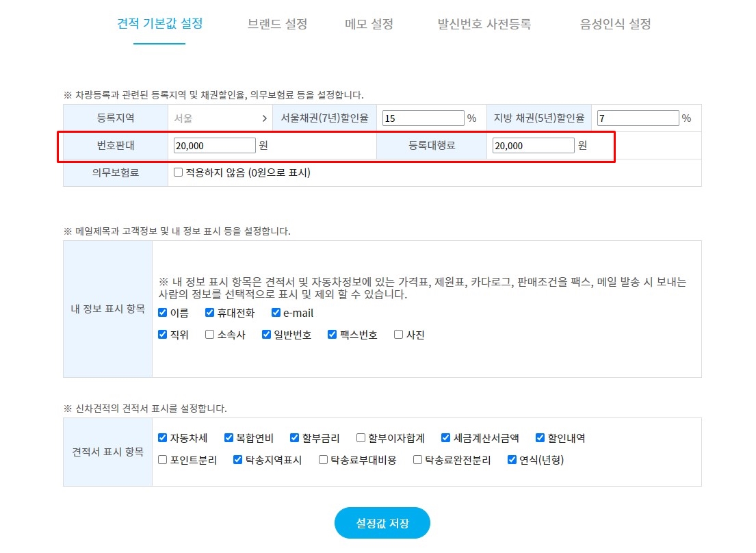Click the 서울채권(7년)할인율 input field

pos(423,118)
